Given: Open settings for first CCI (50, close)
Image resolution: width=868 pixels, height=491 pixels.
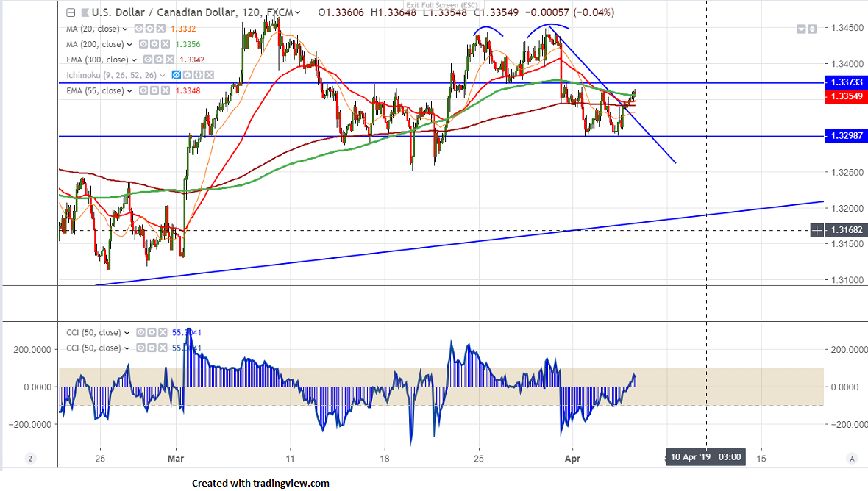Looking at the screenshot, I should tap(151, 333).
